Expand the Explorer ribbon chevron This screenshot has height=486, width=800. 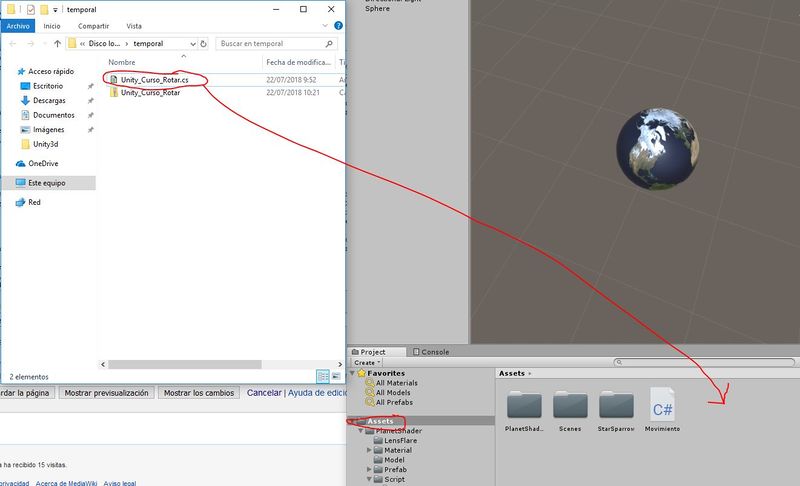tap(325, 25)
